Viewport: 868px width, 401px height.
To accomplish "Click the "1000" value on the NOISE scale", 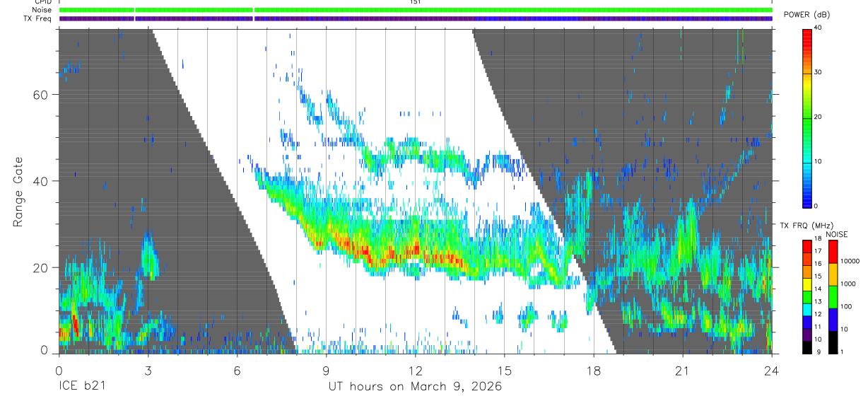I will [848, 284].
